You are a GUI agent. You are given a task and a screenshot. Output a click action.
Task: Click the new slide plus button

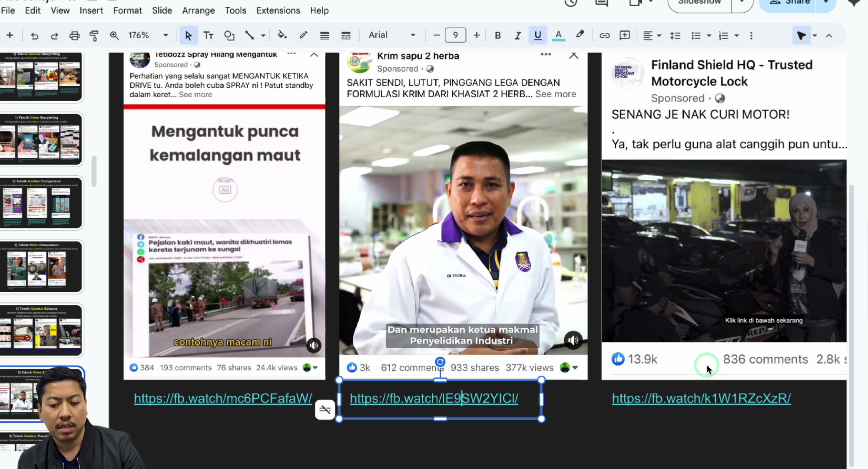[10, 36]
